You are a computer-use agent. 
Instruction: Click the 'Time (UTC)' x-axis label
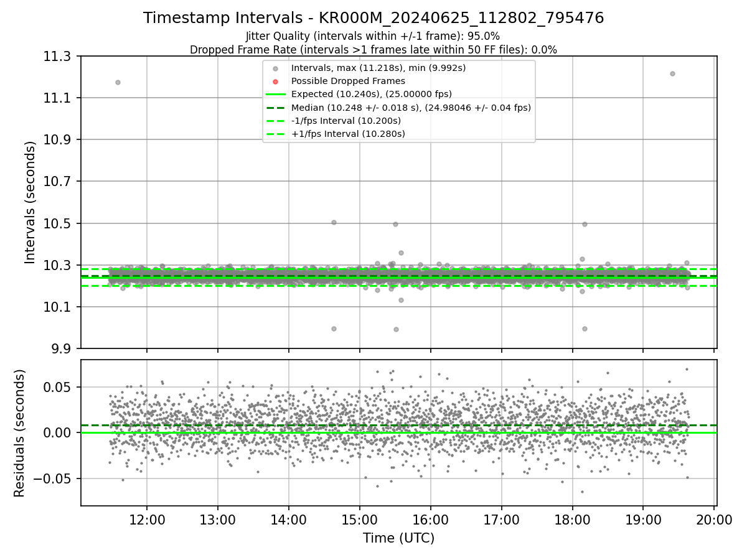(398, 538)
